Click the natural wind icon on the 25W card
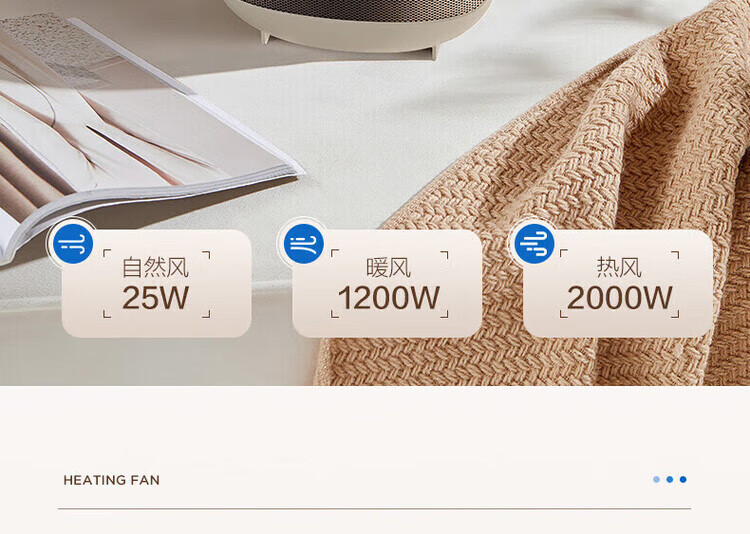 pos(73,244)
